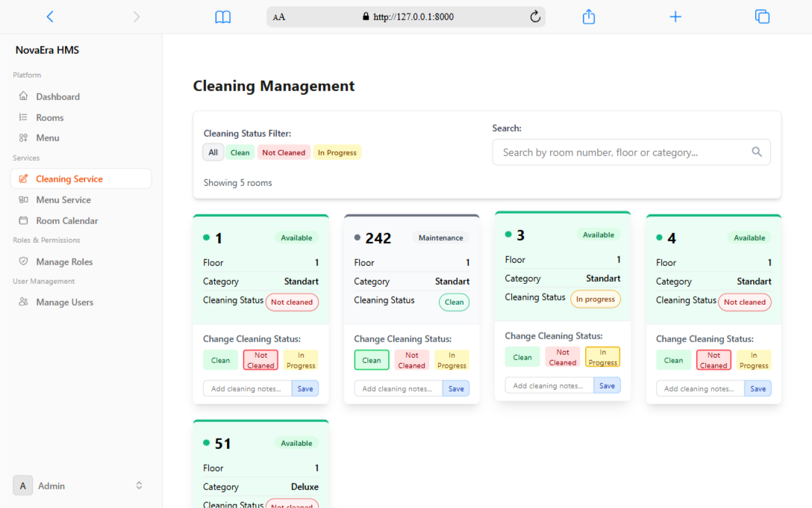Image resolution: width=812 pixels, height=508 pixels.
Task: Click the Manage Roles shield icon
Action: coord(23,261)
